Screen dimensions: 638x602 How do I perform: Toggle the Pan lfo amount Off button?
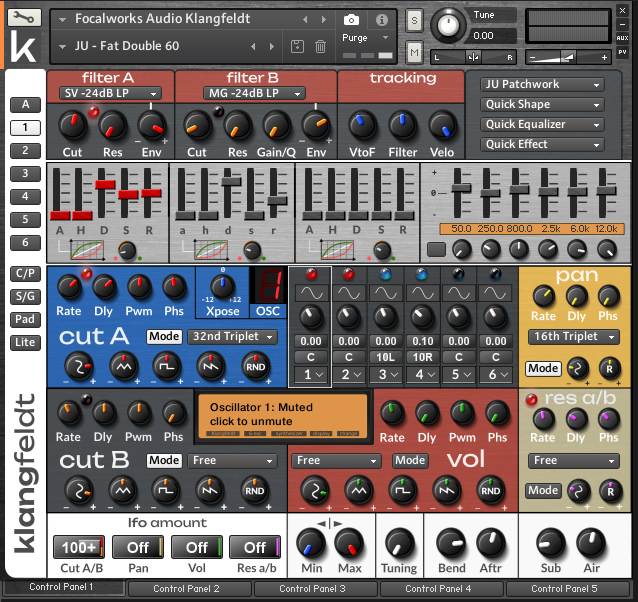coord(138,547)
